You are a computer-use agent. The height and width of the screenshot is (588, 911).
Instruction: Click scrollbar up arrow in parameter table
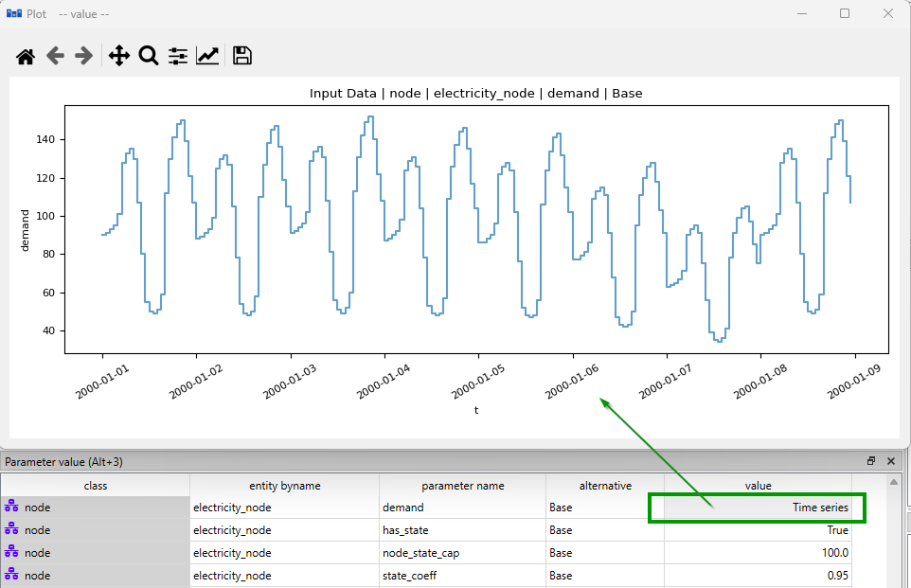(893, 482)
